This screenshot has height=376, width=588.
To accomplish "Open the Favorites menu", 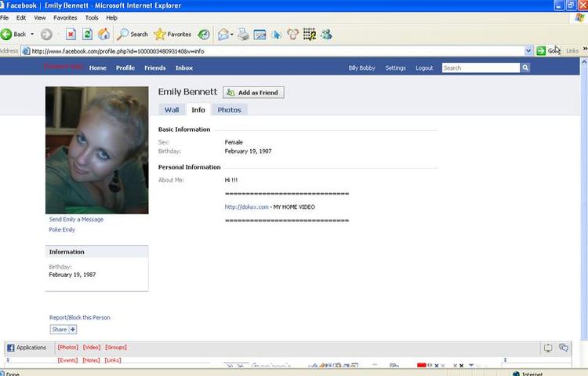I will tap(65, 17).
